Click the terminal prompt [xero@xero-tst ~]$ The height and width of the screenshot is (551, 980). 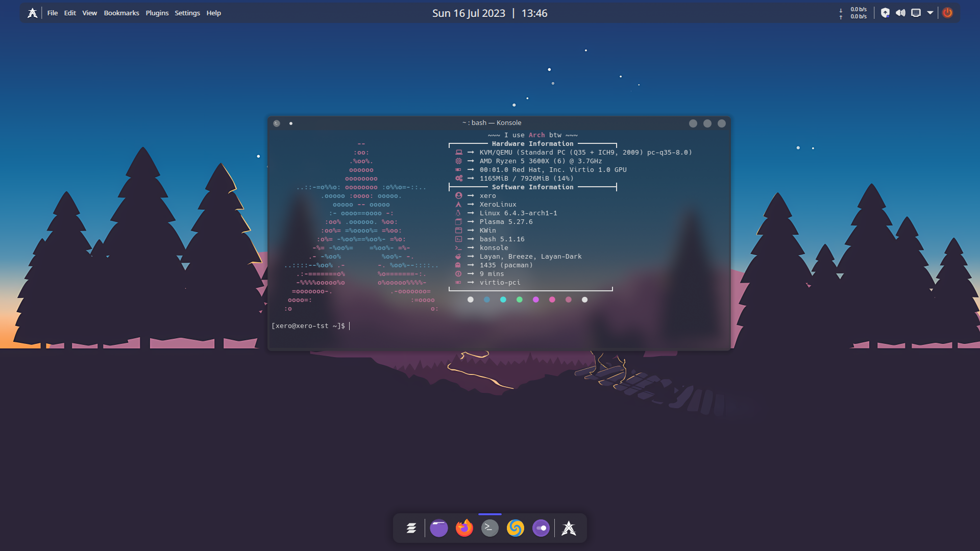point(308,326)
